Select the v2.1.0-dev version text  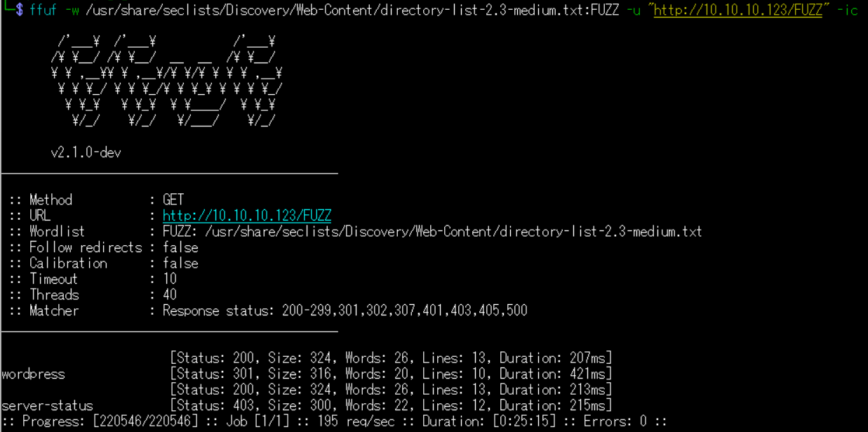[x=86, y=152]
